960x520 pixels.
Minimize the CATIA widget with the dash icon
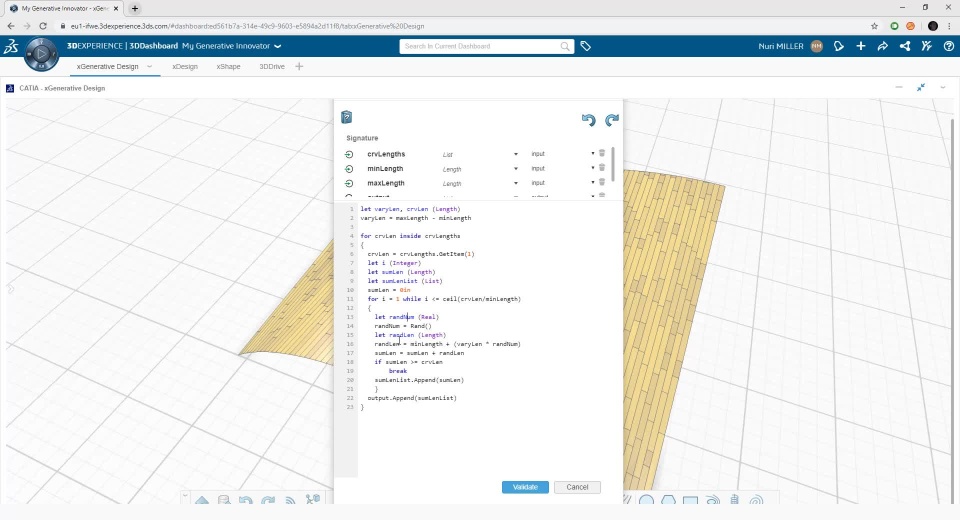tap(899, 88)
